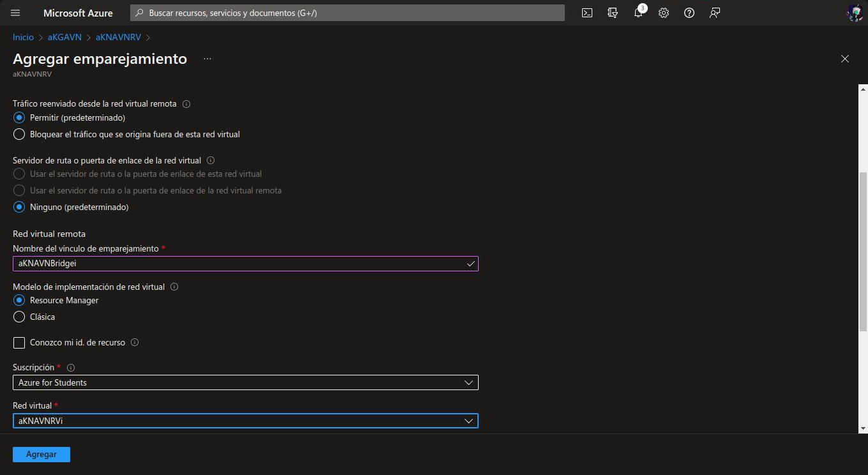Choose Resource Manager deployment model
Screen dimensions: 868x475
click(19, 300)
